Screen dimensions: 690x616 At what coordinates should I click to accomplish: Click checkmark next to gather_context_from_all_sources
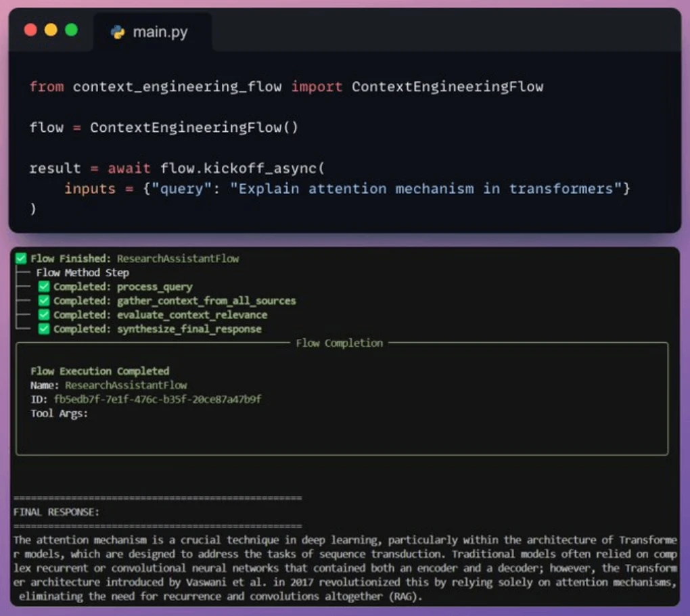coord(43,300)
